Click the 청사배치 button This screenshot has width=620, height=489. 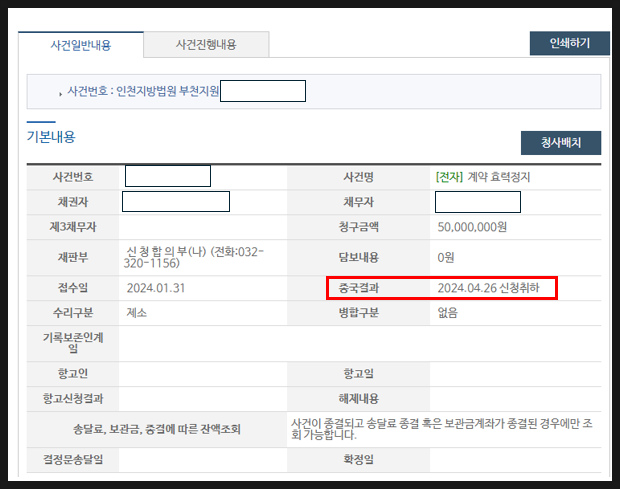(x=560, y=142)
